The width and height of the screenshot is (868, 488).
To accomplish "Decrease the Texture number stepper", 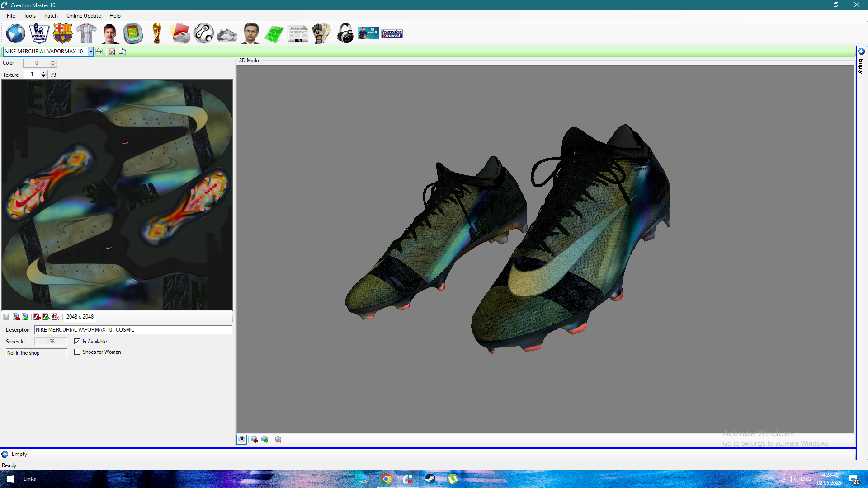I will 44,76.
